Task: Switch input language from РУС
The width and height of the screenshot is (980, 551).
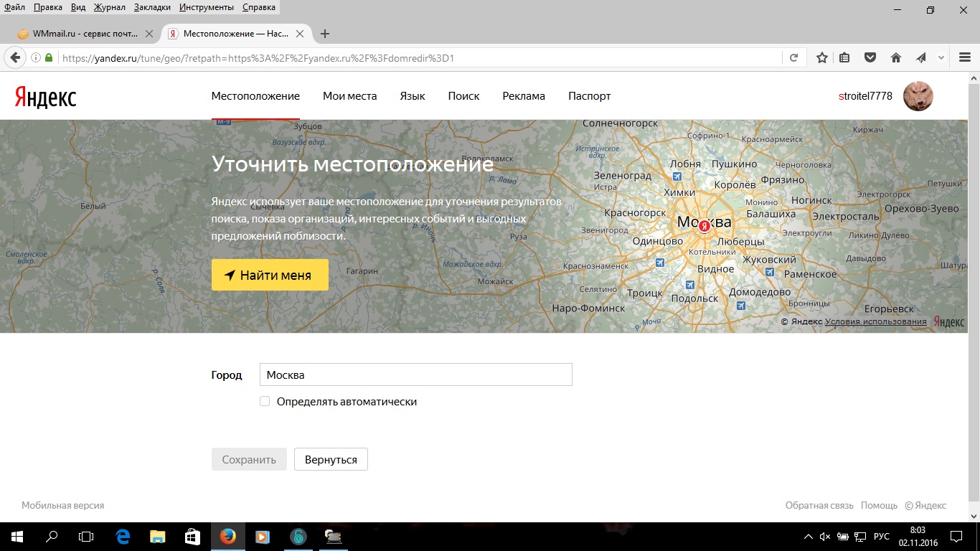Action: (882, 537)
